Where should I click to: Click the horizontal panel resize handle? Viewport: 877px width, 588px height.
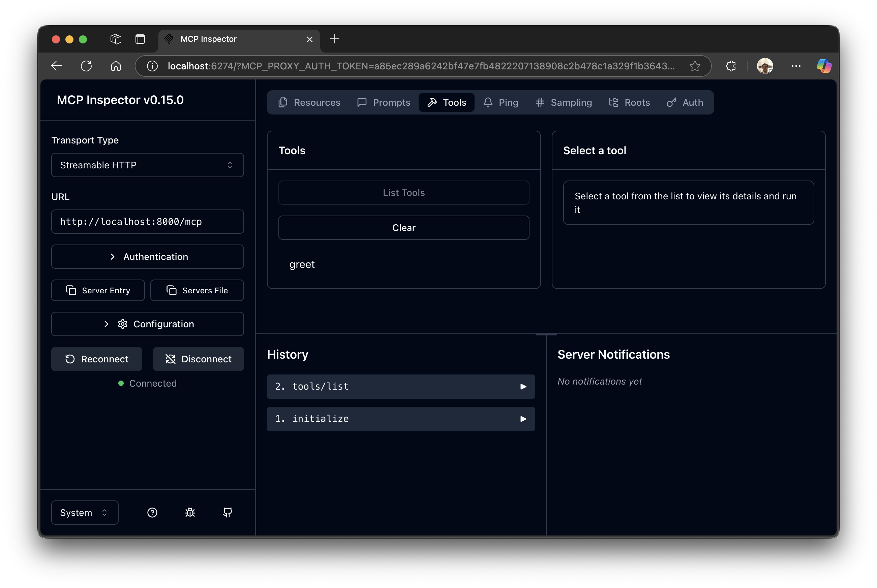(546, 334)
